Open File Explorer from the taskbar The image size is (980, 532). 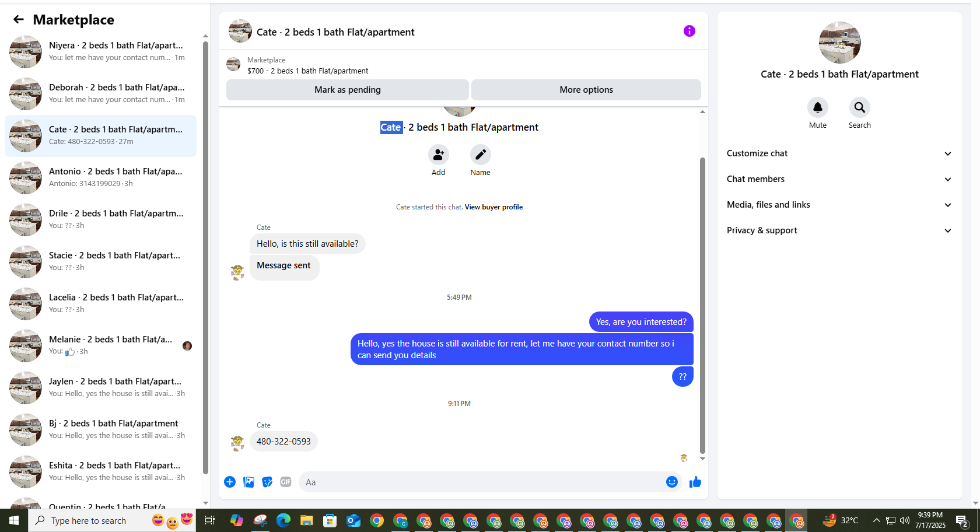(x=307, y=520)
